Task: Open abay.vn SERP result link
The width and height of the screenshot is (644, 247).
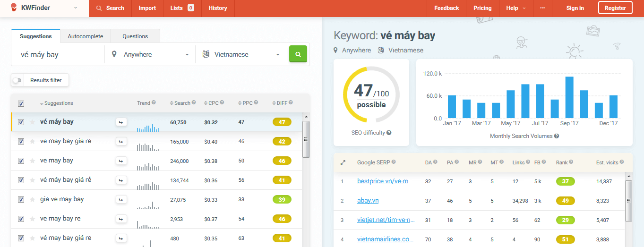Action: [368, 201]
